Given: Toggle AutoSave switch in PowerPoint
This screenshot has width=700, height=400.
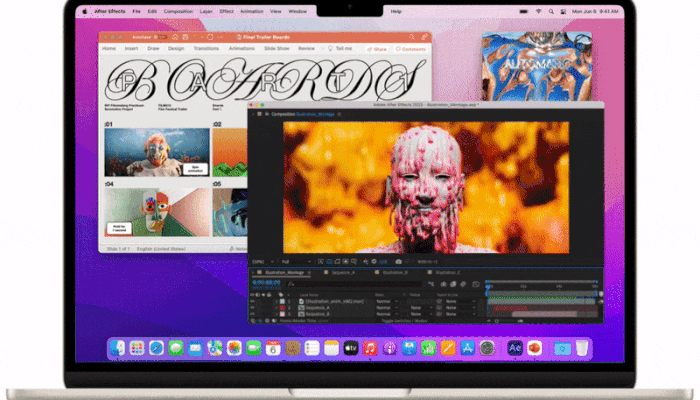Looking at the screenshot, I should point(161,37).
